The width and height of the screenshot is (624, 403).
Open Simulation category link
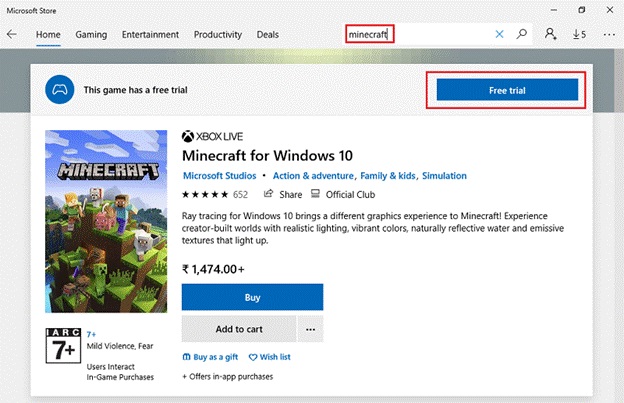pos(444,176)
